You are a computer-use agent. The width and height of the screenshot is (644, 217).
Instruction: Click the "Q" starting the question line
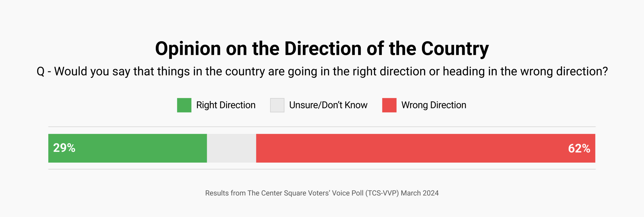pyautogui.click(x=41, y=71)
